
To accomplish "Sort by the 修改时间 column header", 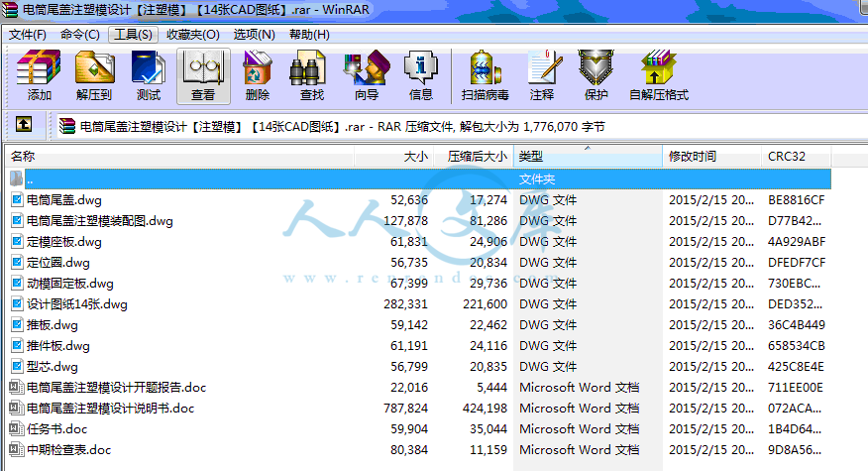I will click(711, 157).
